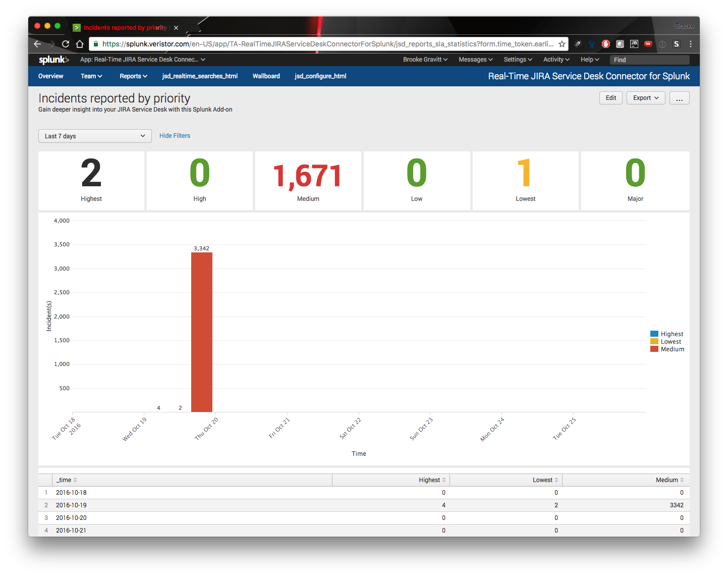Sort table by Highest column
Viewport: 728px width, 577px height.
(x=432, y=480)
